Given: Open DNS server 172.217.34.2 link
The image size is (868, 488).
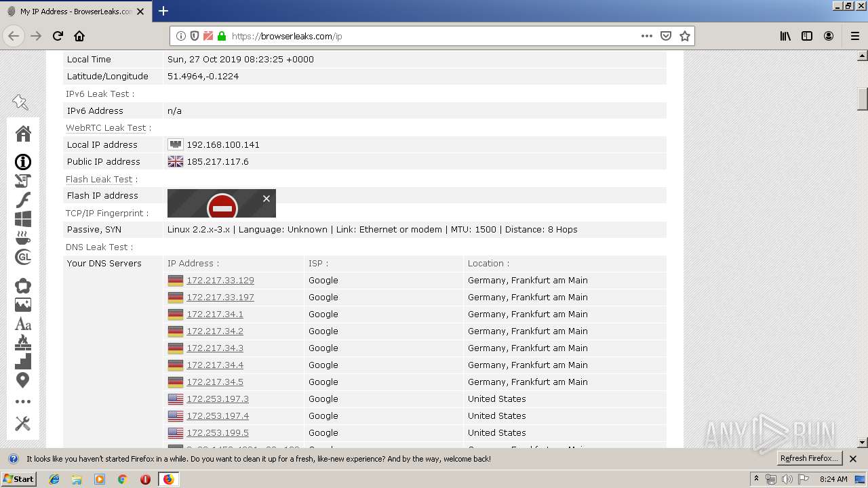Looking at the screenshot, I should (215, 331).
